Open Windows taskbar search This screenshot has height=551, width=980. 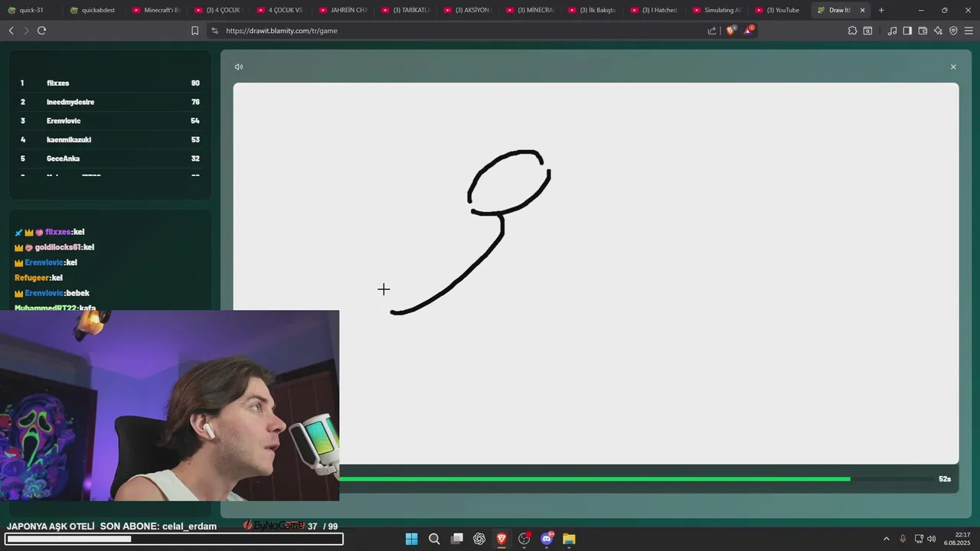click(434, 539)
